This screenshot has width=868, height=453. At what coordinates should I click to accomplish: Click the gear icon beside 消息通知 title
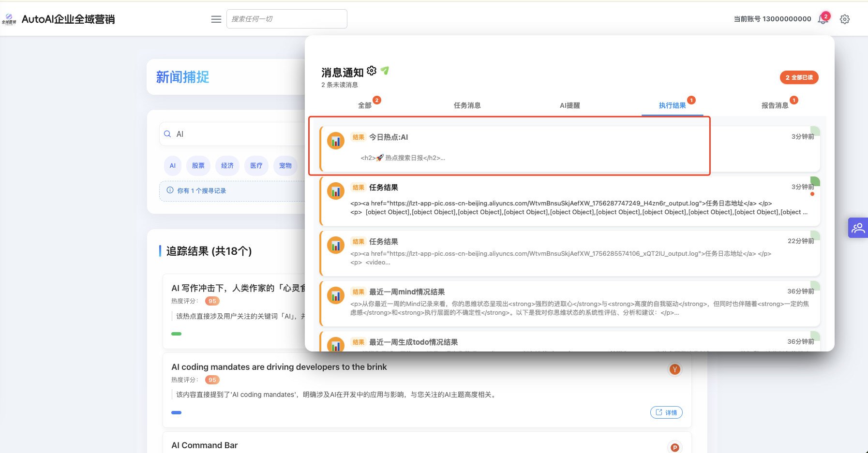point(372,71)
